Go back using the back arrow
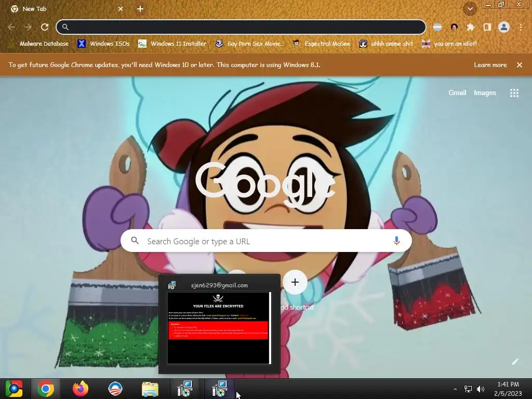This screenshot has height=399, width=532. pyautogui.click(x=11, y=27)
